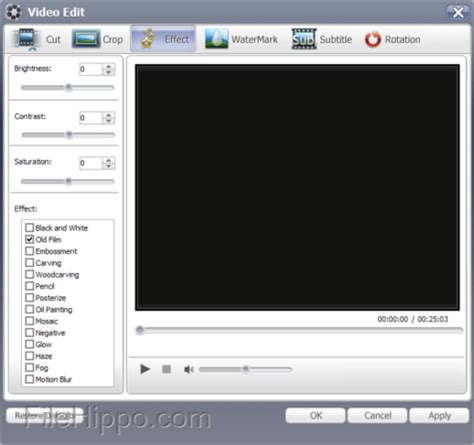
Task: Open the Subtitle tab
Action: point(322,39)
